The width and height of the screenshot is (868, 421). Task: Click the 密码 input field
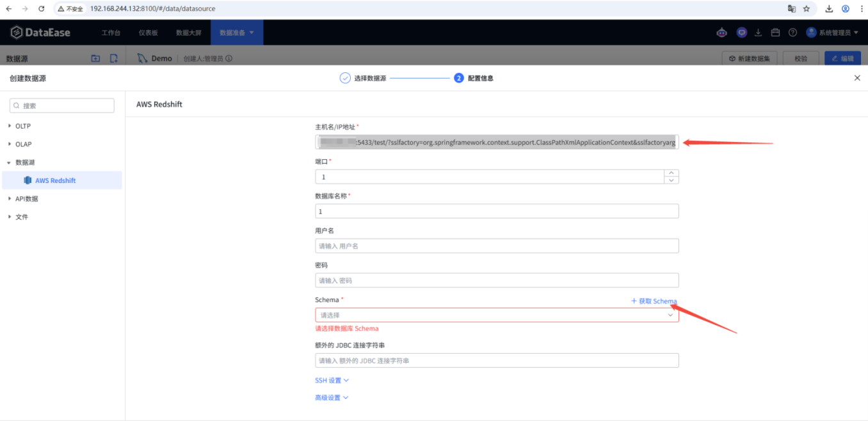497,280
